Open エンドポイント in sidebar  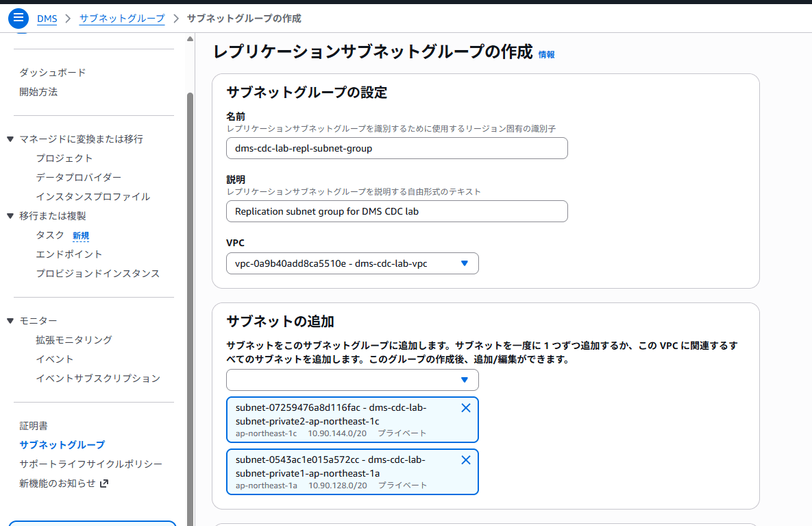pyautogui.click(x=69, y=254)
